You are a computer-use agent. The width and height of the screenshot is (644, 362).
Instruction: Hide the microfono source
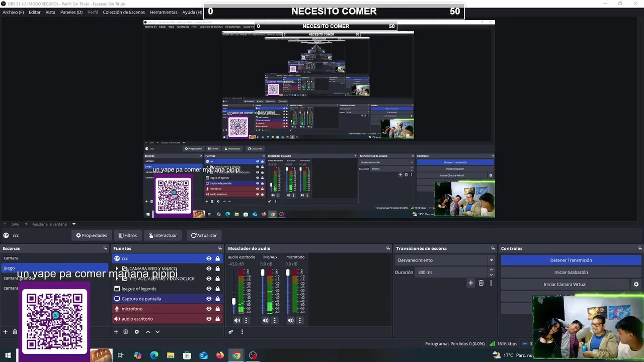[x=209, y=309]
